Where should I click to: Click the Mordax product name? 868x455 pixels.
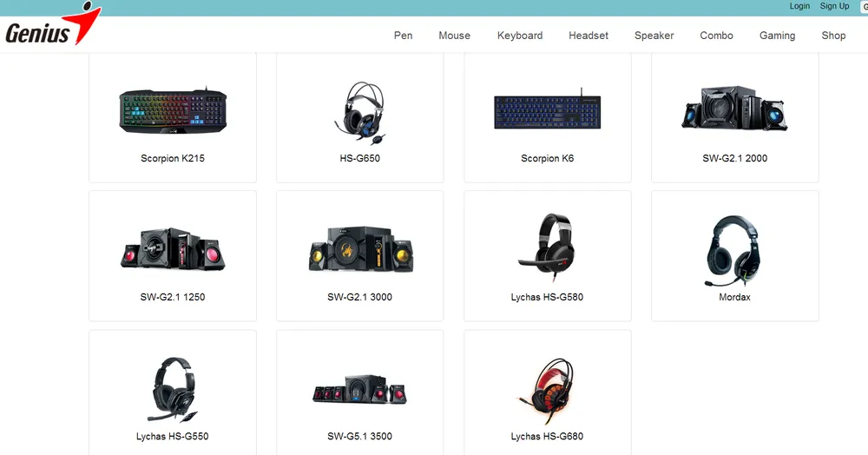point(734,297)
